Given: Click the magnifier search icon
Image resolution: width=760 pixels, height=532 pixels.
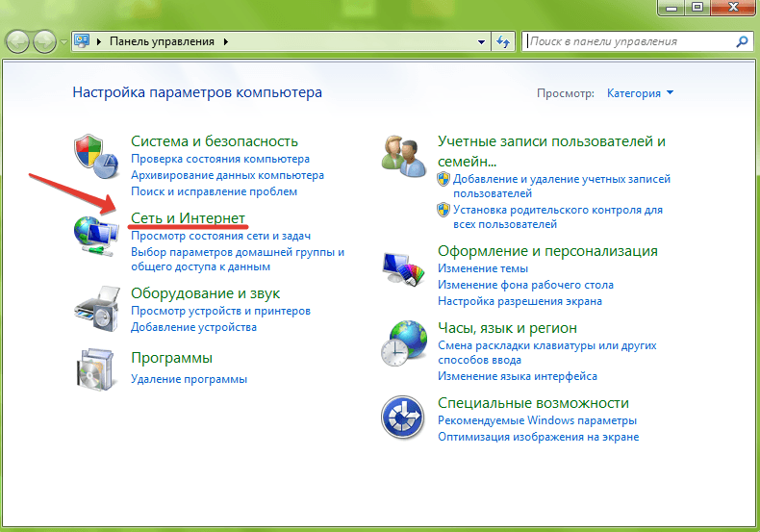Looking at the screenshot, I should [742, 41].
